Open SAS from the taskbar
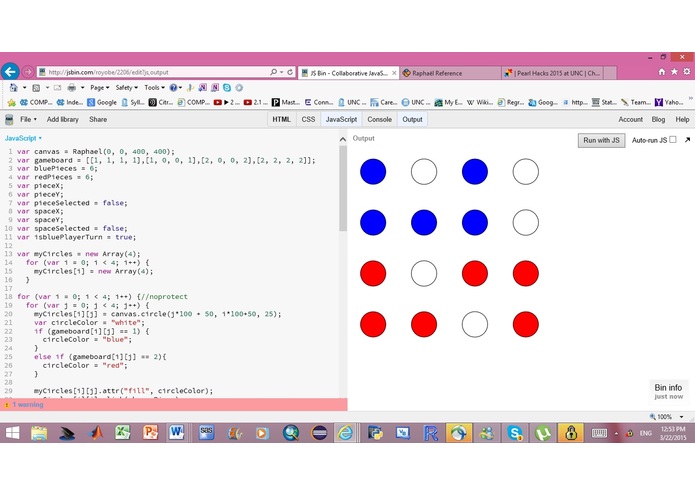Image resolution: width=695 pixels, height=494 pixels. point(206,433)
